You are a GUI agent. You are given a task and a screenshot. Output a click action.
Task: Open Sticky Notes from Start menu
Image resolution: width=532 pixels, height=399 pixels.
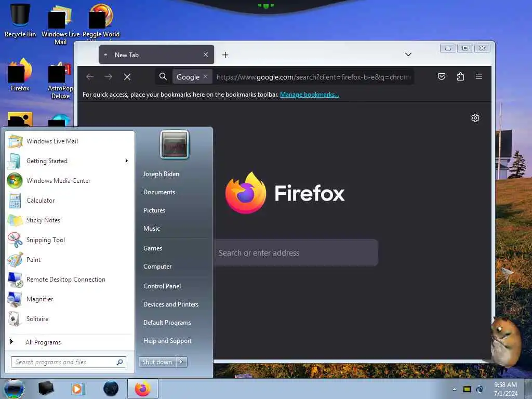click(x=70, y=220)
